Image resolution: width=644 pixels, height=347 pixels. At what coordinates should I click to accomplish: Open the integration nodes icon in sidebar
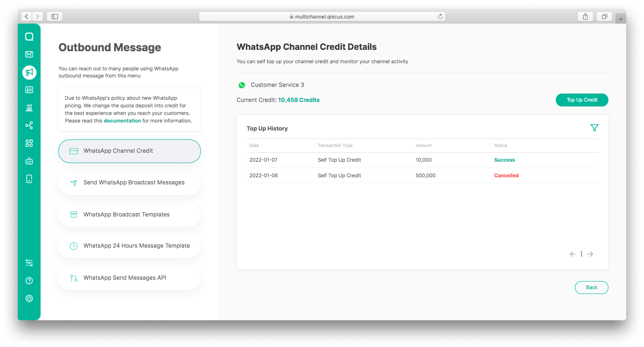29,126
